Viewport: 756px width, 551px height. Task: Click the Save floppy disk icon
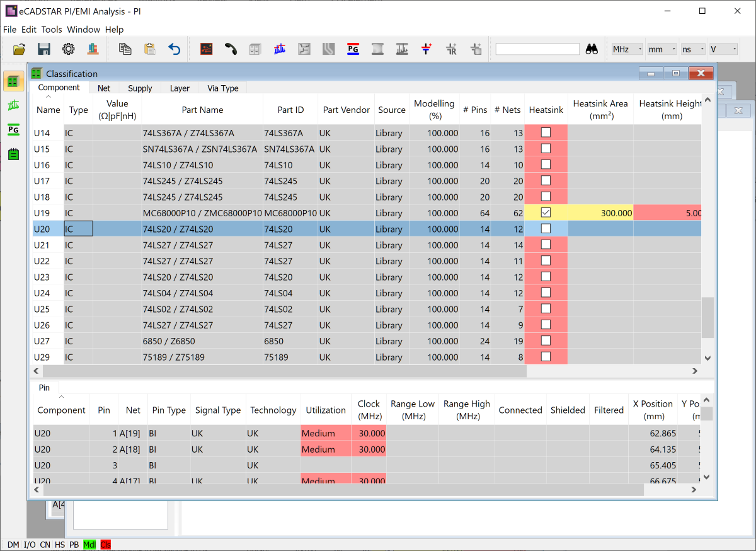pos(44,49)
